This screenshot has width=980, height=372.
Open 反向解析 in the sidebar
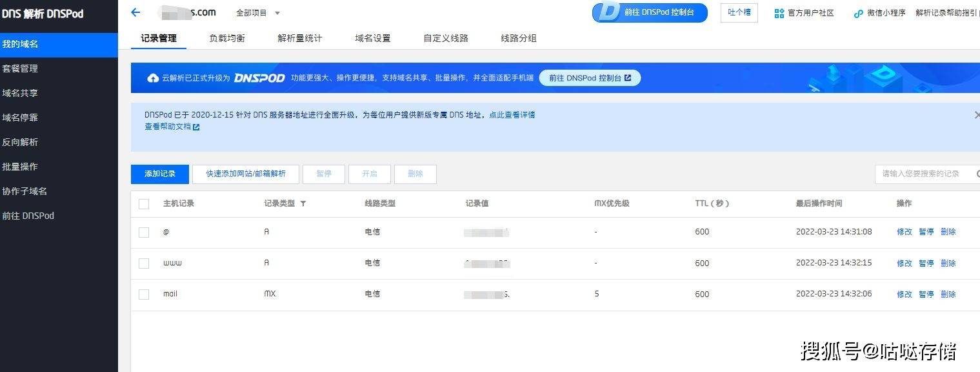click(59, 142)
